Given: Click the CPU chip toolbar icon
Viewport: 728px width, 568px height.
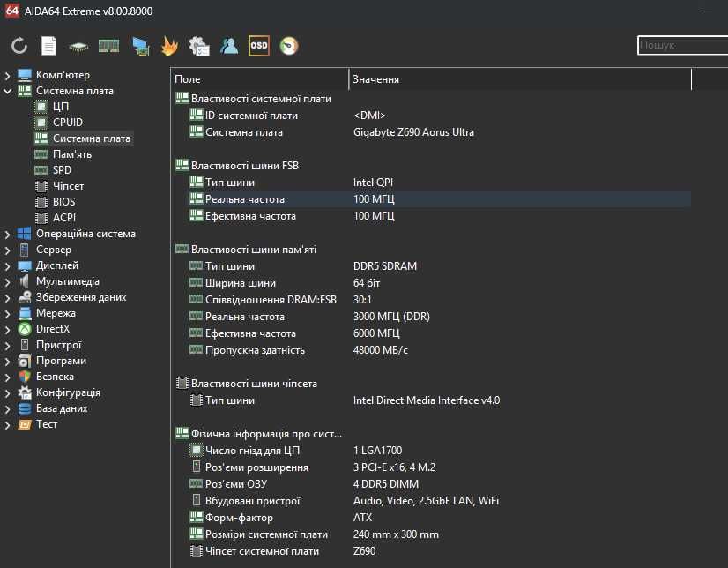Looking at the screenshot, I should (79, 47).
